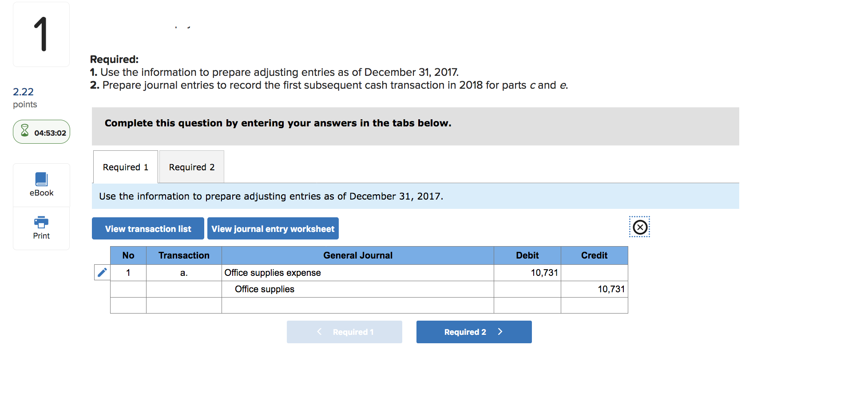Open View transaction list

click(148, 228)
